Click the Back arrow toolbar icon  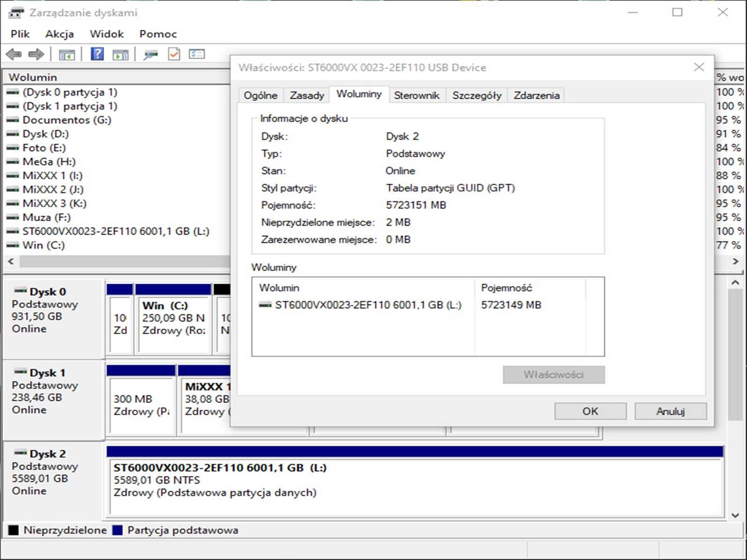click(14, 54)
